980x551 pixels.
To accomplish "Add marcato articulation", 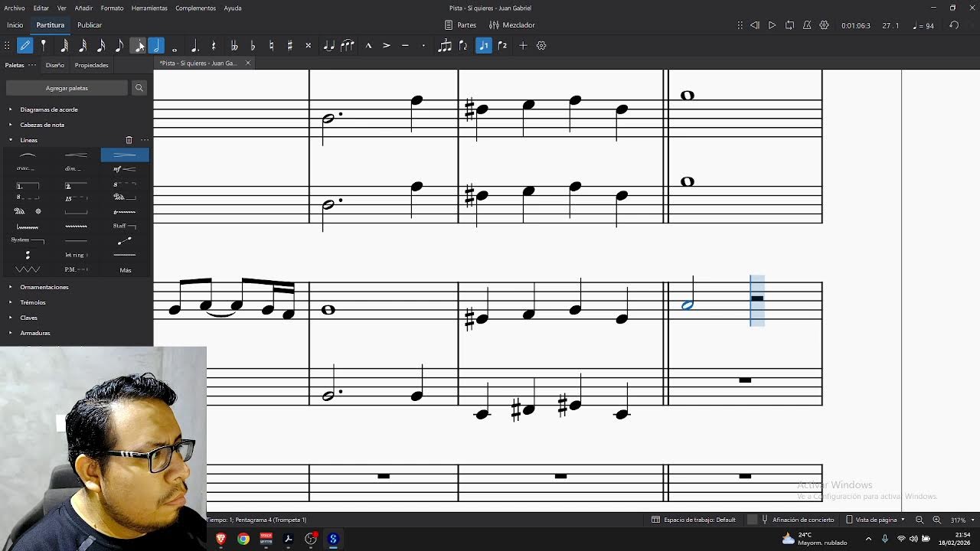I will point(368,46).
